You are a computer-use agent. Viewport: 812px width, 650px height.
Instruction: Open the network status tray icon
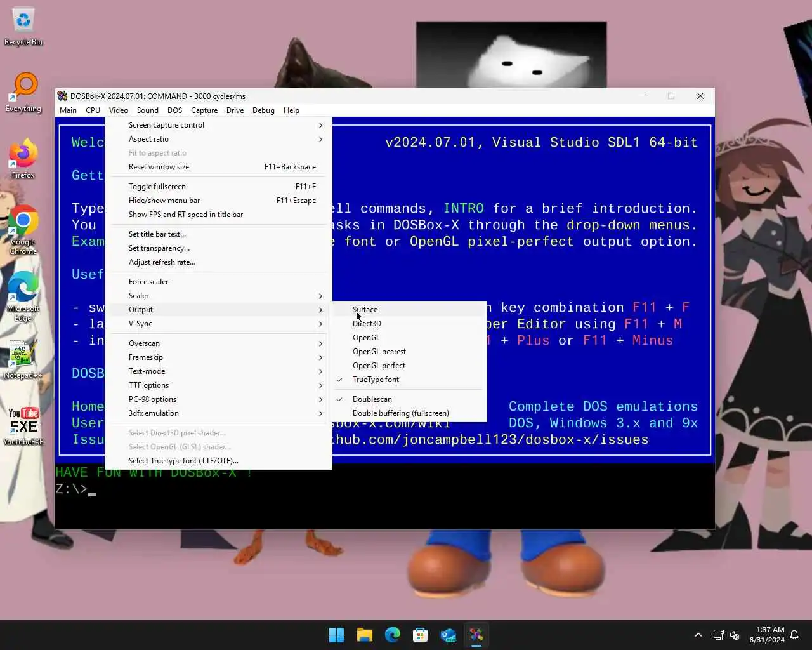tap(718, 635)
